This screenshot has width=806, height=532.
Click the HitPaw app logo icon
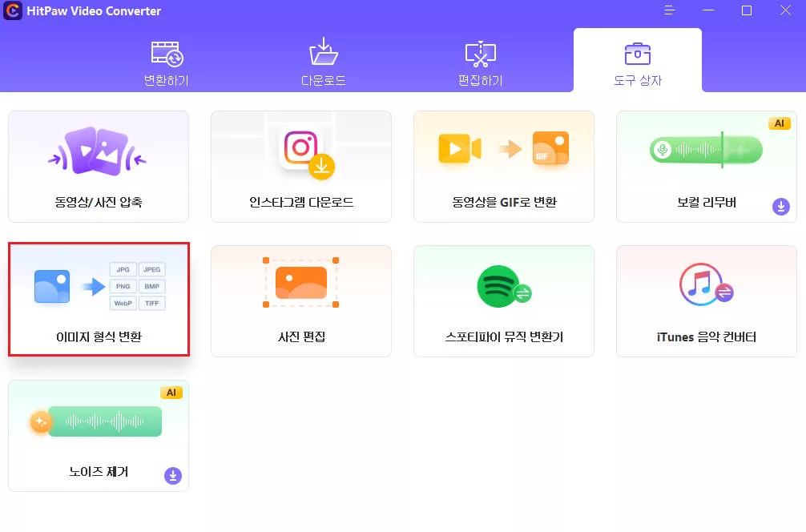click(12, 10)
